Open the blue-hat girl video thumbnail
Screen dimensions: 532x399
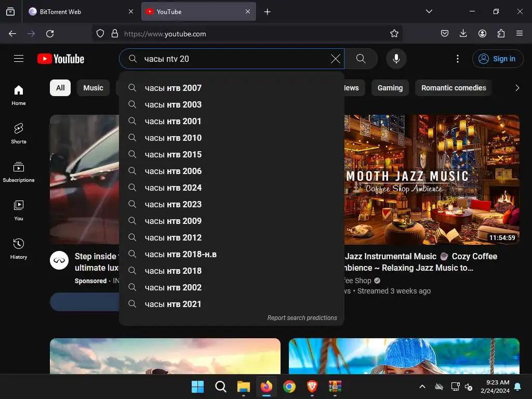tap(404, 356)
